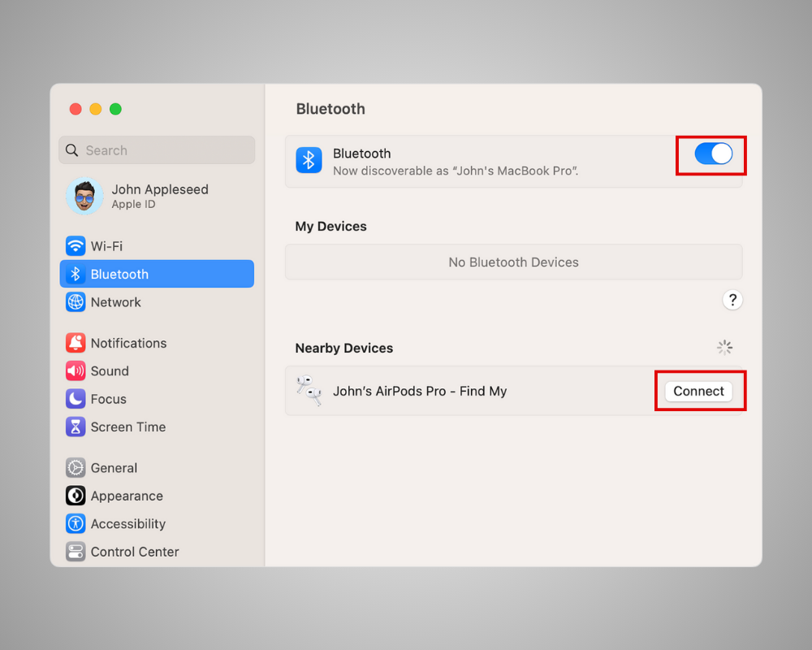Open Accessibility settings label
Screen dimensions: 812x650
128,524
